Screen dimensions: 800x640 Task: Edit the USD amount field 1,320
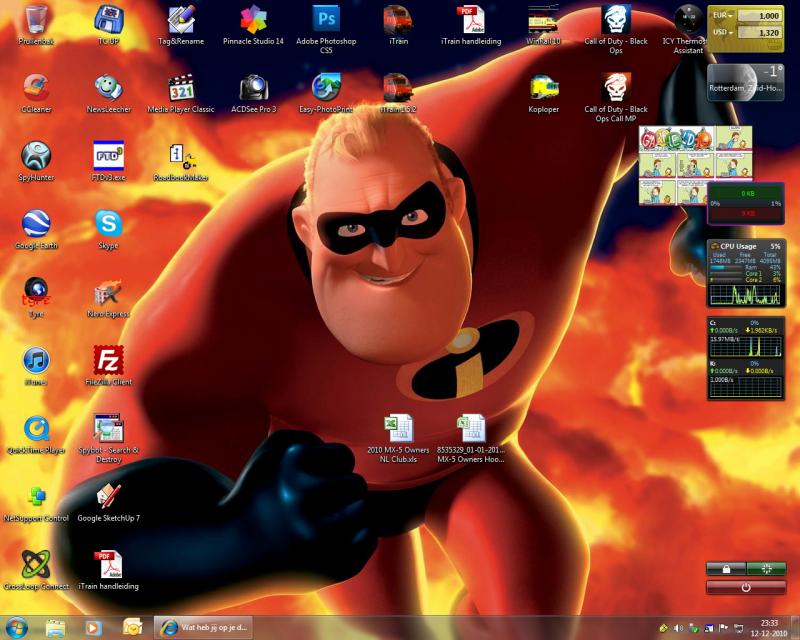[759, 33]
